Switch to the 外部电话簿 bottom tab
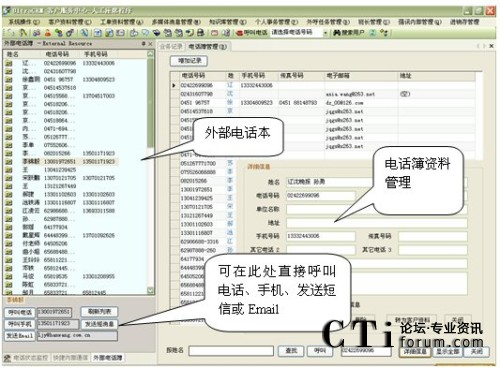Viewport: 500px width, 368px height. pos(107,358)
